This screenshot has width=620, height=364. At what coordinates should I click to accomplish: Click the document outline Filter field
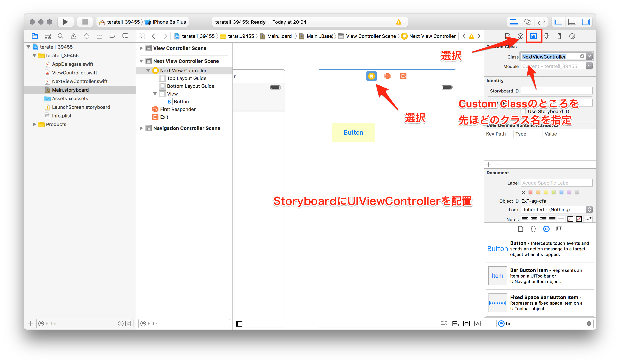(x=184, y=323)
